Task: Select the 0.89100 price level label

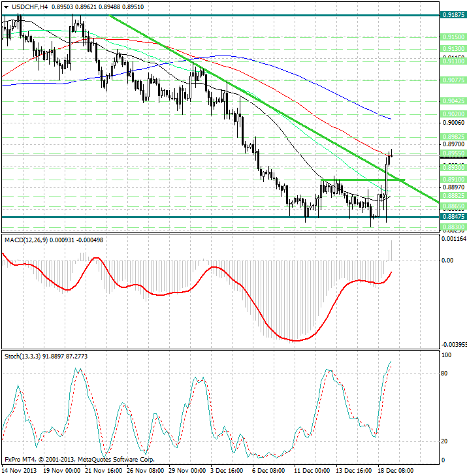Action: coord(453,179)
